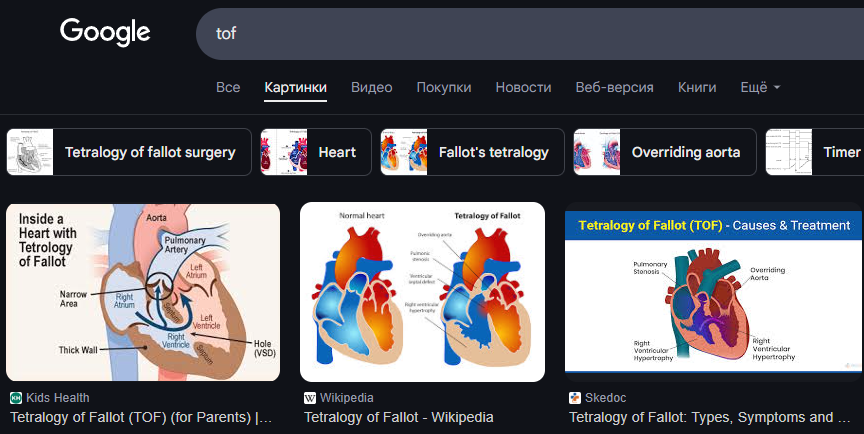Open the Wikipedia normal heart comparison image
This screenshot has height=434, width=864.
click(x=422, y=292)
